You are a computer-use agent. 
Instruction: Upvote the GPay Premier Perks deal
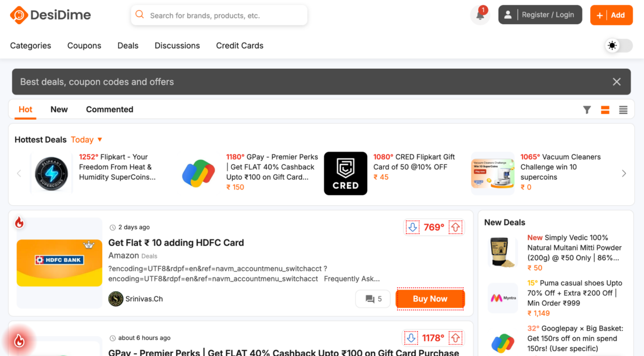456,338
